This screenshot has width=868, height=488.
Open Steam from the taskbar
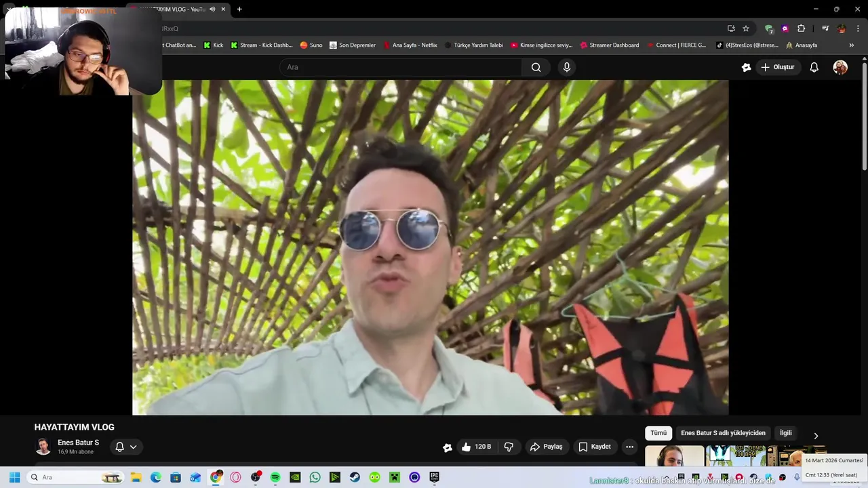355,477
